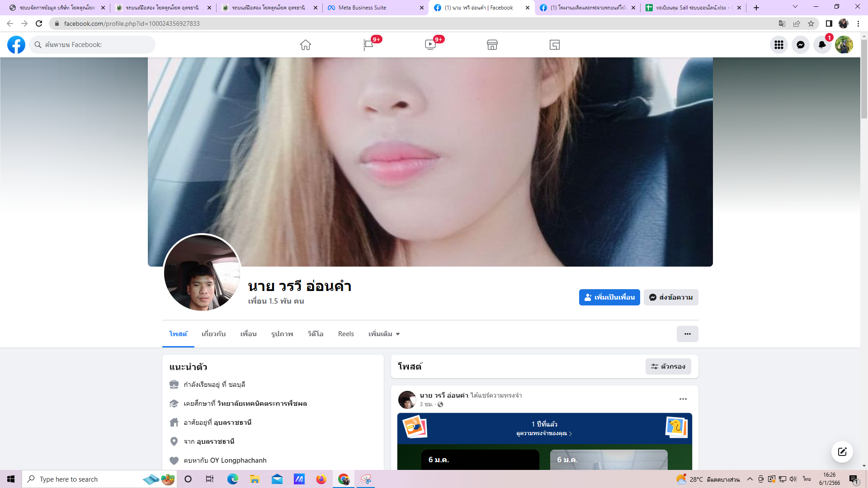Click the Facebook search field
868x488 pixels.
coord(93,45)
